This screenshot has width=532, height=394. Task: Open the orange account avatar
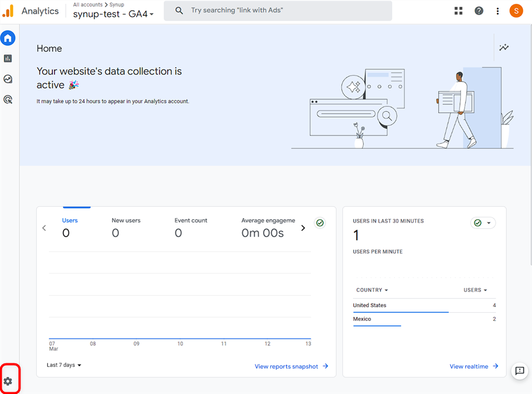pos(516,11)
